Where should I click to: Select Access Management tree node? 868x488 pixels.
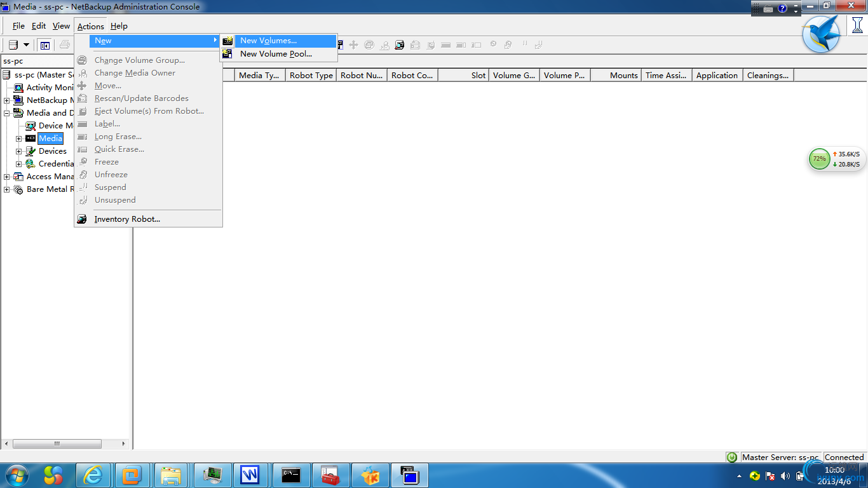(x=50, y=177)
